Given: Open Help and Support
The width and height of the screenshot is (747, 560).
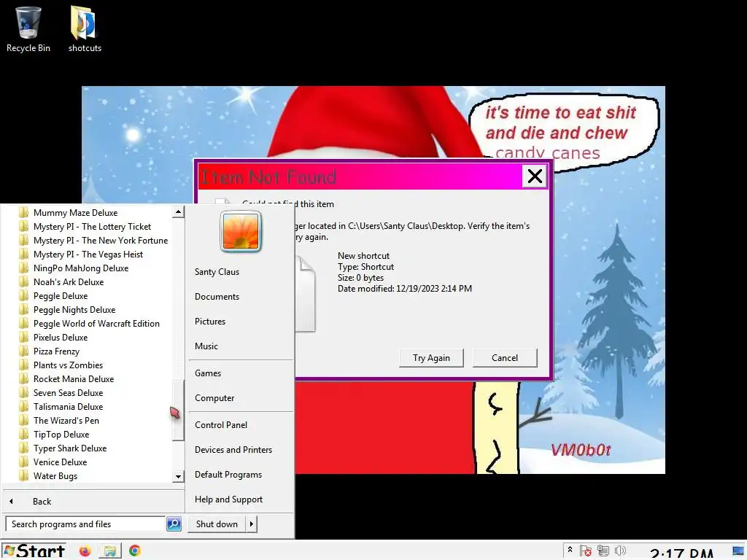Looking at the screenshot, I should (x=228, y=499).
